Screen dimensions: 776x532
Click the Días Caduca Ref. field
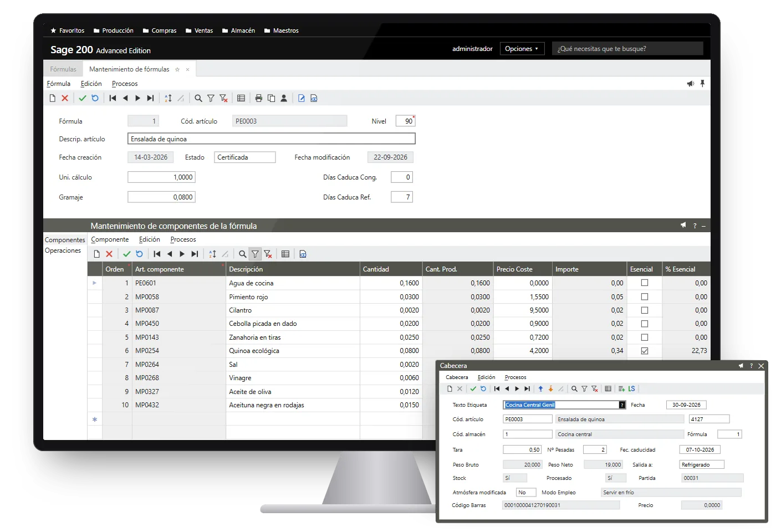click(x=402, y=197)
